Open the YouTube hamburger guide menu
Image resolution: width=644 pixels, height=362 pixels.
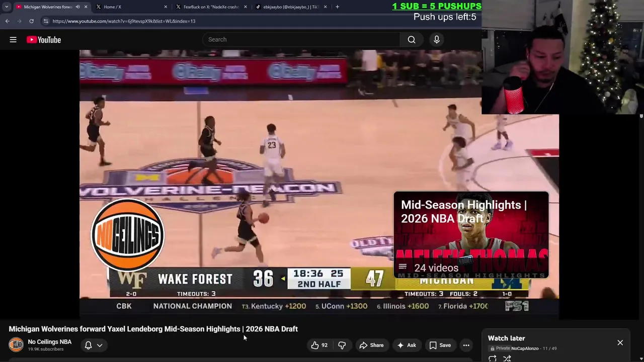click(13, 40)
